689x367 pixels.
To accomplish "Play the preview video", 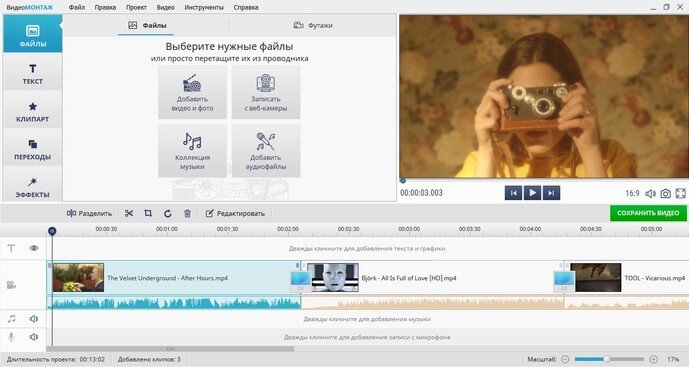I will tap(532, 193).
